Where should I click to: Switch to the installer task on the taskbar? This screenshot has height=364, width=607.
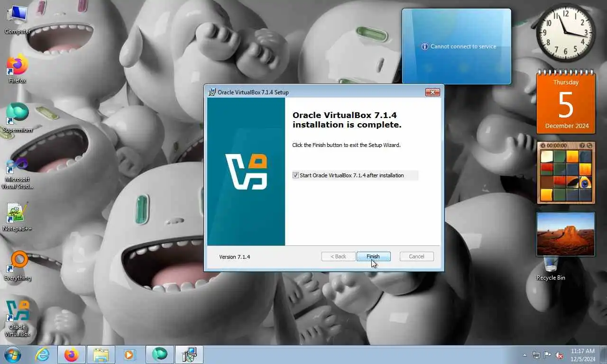pos(189,355)
